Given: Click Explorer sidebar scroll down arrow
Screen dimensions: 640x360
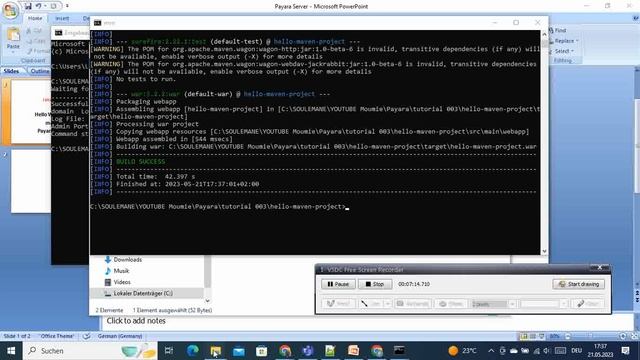Looking at the screenshot, I should 207,300.
